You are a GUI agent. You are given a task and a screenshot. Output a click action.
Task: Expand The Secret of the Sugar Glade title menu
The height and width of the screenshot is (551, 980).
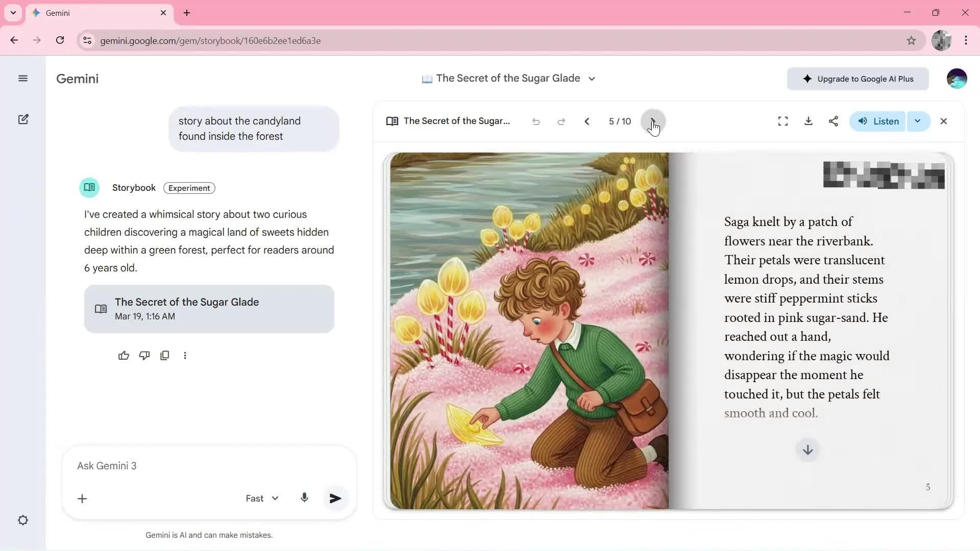point(592,79)
